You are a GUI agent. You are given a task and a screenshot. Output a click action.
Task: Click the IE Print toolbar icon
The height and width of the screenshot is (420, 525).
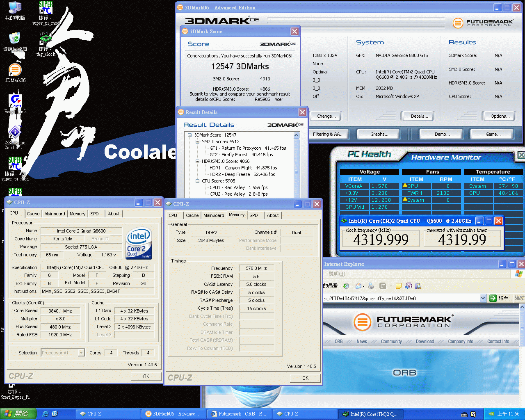[371, 286]
